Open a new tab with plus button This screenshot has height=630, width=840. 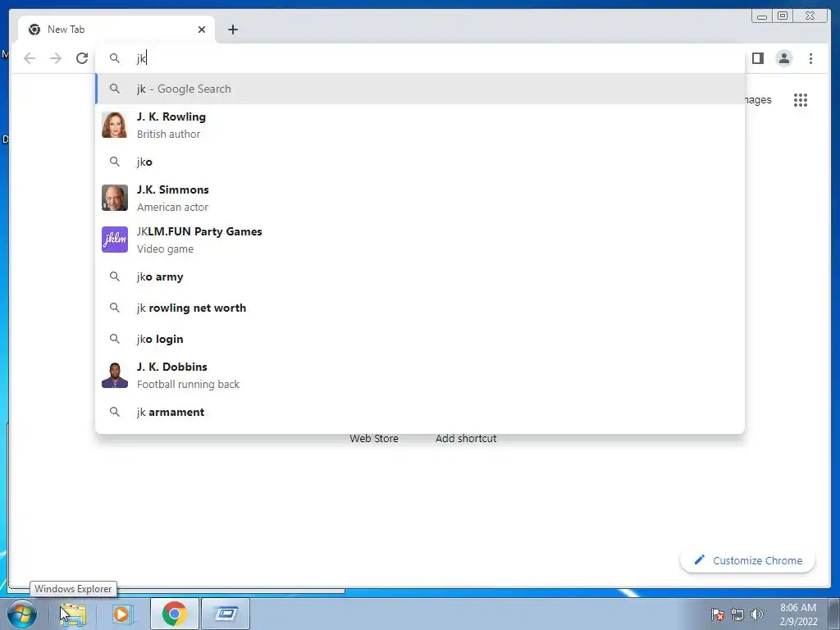coord(232,30)
